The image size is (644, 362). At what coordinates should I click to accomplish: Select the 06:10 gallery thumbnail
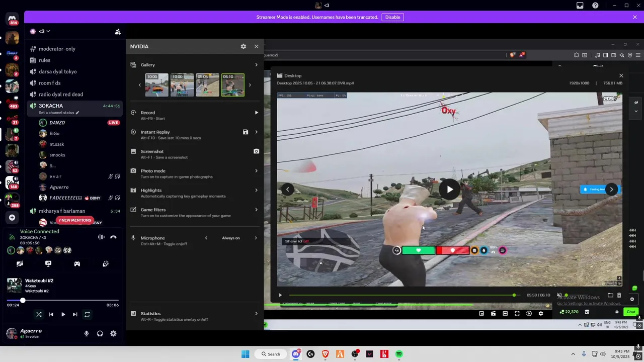(x=233, y=85)
